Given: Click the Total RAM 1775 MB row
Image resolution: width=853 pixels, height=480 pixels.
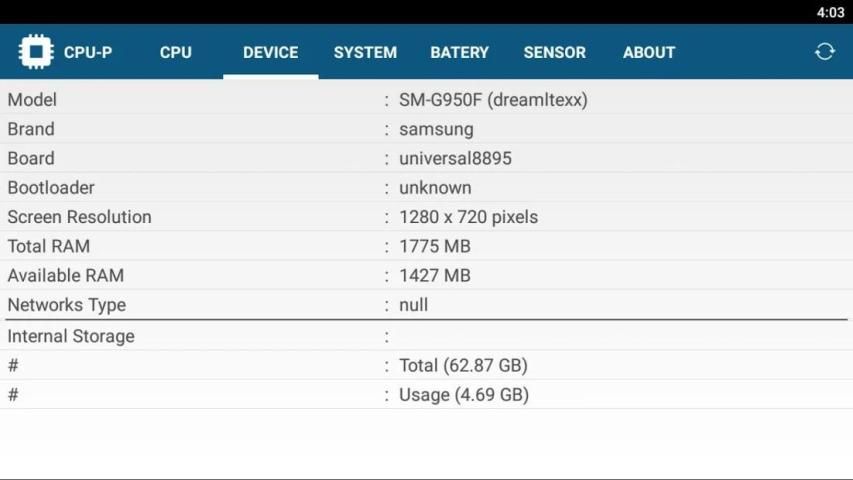Looking at the screenshot, I should pyautogui.click(x=426, y=246).
